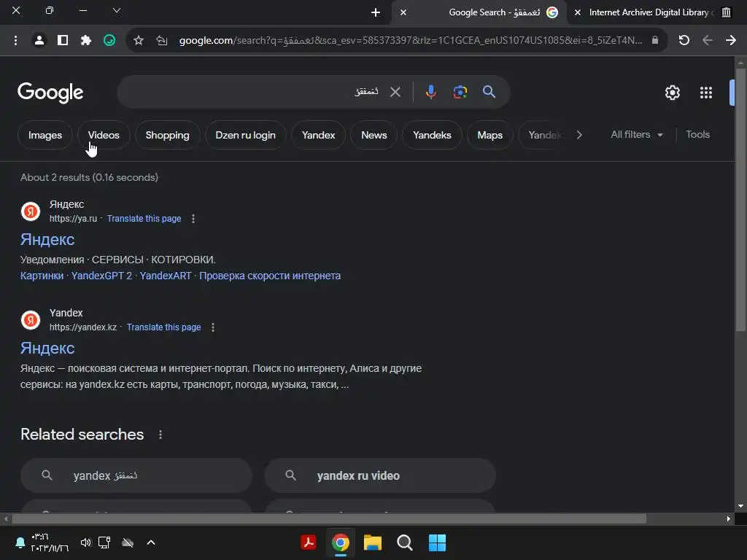Search by image with Lens icon
Image resolution: width=747 pixels, height=560 pixels.
(x=460, y=92)
